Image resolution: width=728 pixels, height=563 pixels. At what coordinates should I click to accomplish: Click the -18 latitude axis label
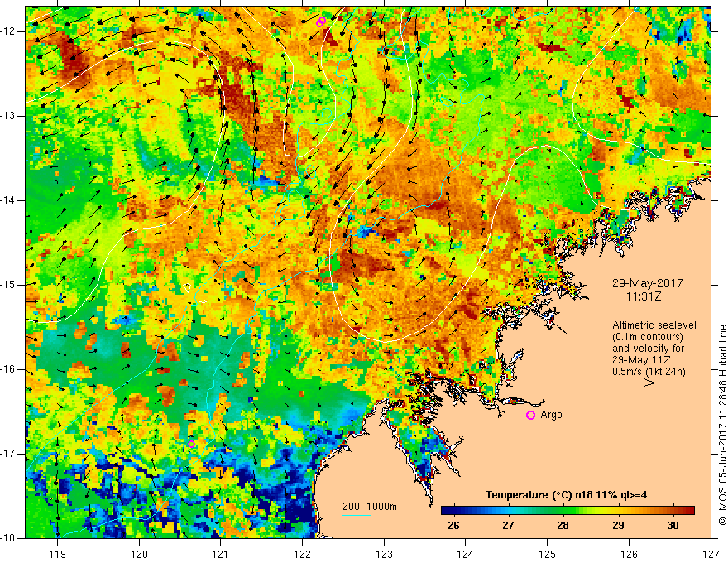coord(11,537)
